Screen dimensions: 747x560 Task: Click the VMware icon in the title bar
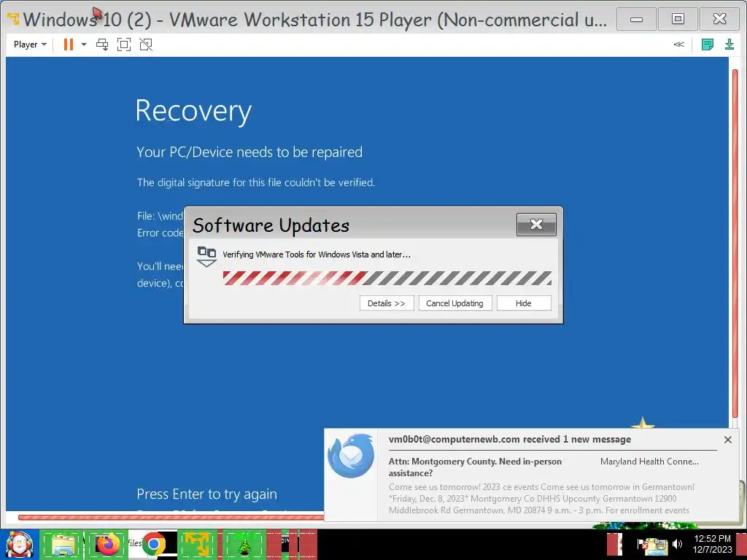(x=13, y=19)
